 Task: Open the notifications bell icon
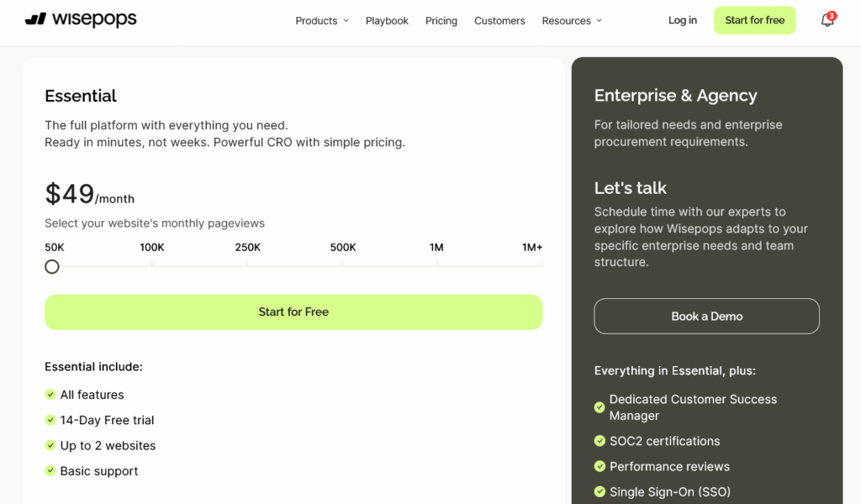pyautogui.click(x=827, y=21)
